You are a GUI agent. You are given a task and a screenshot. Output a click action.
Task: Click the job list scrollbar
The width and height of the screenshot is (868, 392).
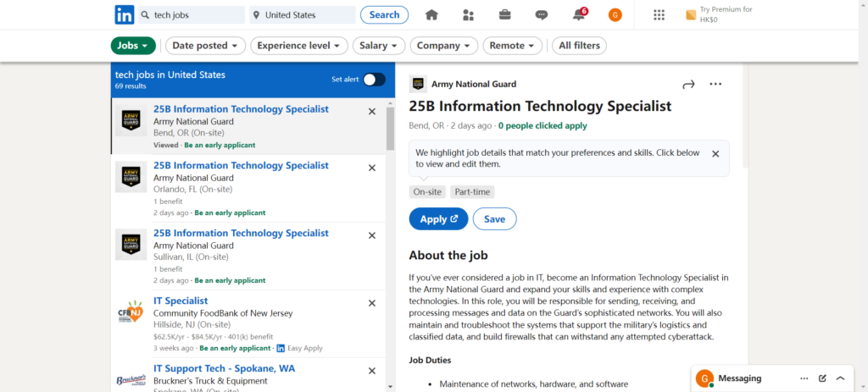click(x=390, y=129)
